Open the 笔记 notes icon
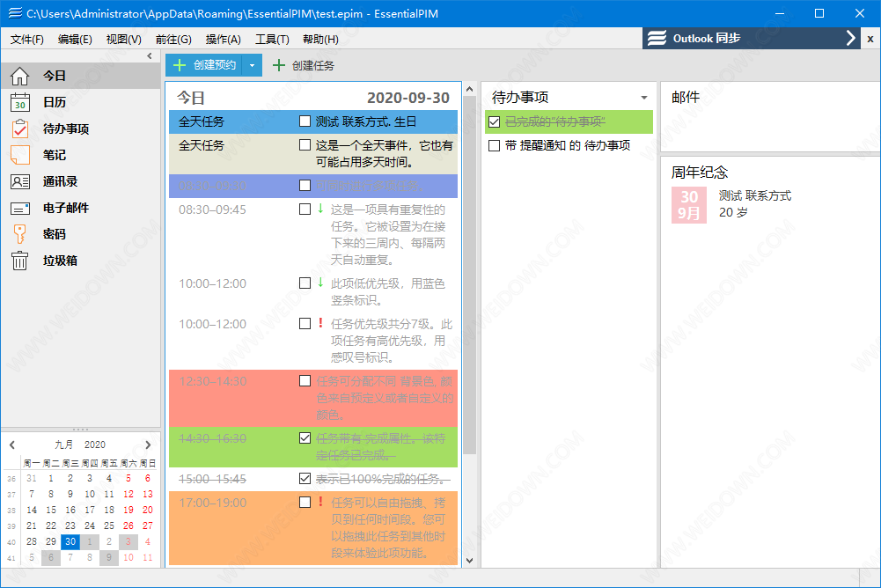The height and width of the screenshot is (588, 881). (19, 155)
